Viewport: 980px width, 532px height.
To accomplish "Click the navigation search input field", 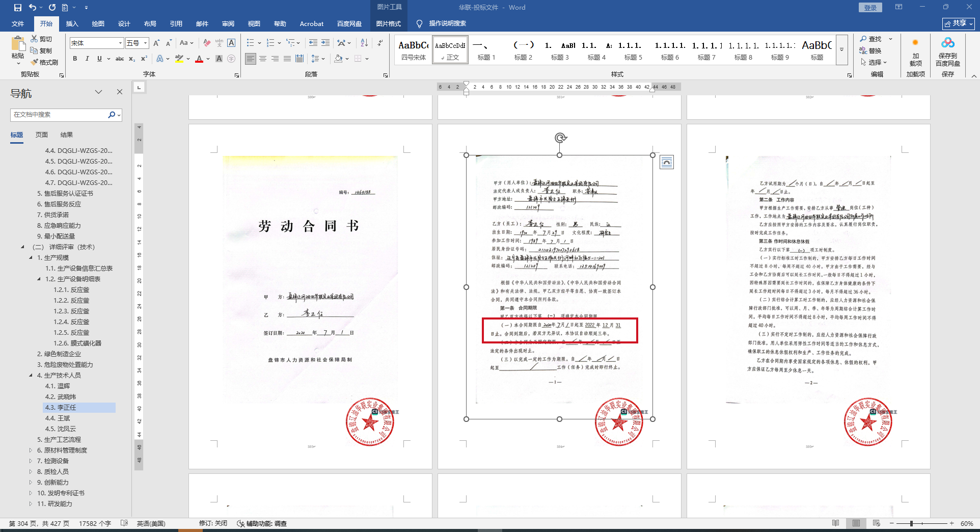I will [59, 115].
